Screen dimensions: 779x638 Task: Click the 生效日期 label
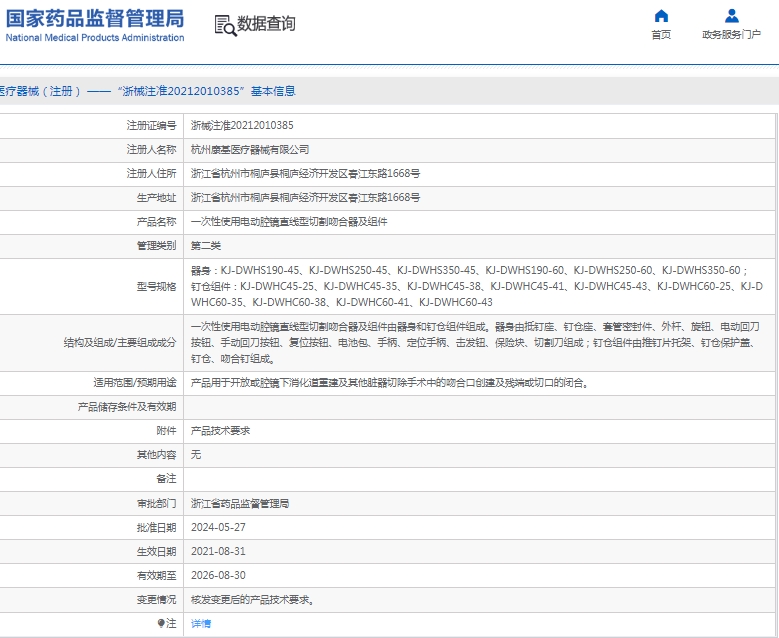coord(156,552)
